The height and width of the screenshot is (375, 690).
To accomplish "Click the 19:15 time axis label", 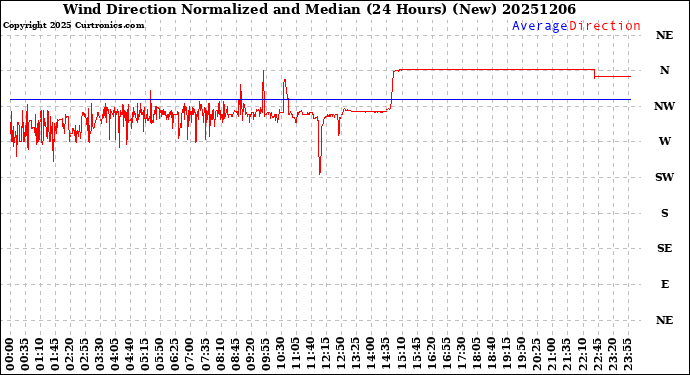I will [506, 355].
